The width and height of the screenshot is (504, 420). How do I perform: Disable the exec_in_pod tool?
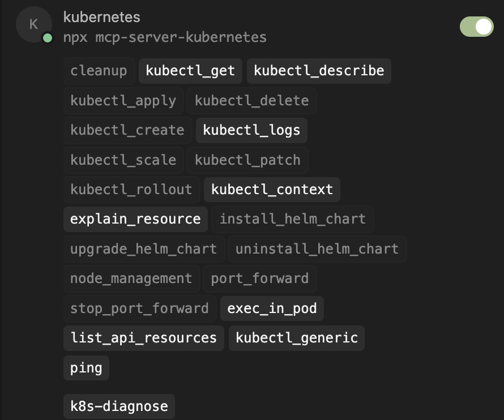(x=272, y=308)
